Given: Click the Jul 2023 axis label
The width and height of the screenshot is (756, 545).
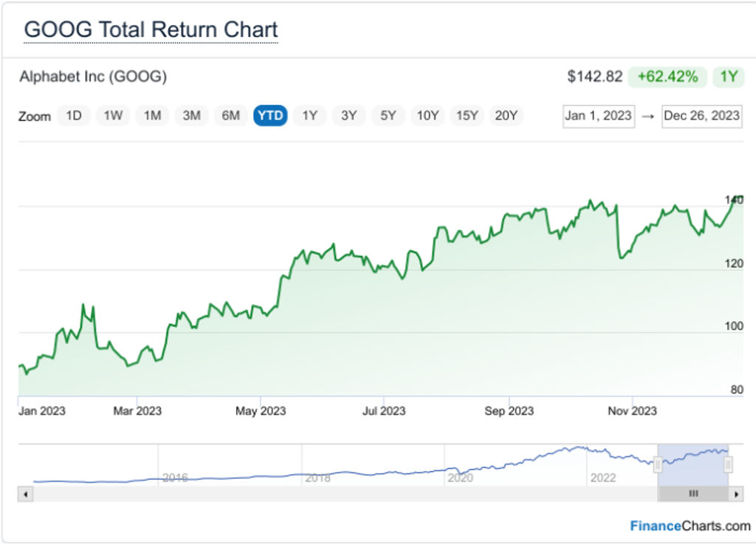Looking at the screenshot, I should tap(384, 411).
